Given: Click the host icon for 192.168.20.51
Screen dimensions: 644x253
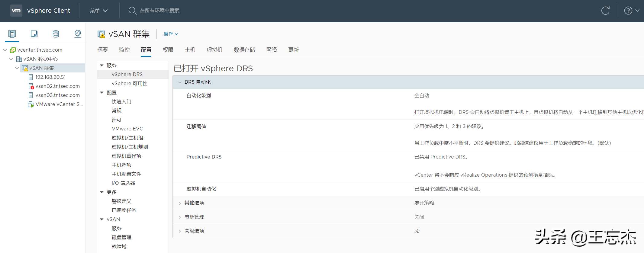Looking at the screenshot, I should coord(31,77).
